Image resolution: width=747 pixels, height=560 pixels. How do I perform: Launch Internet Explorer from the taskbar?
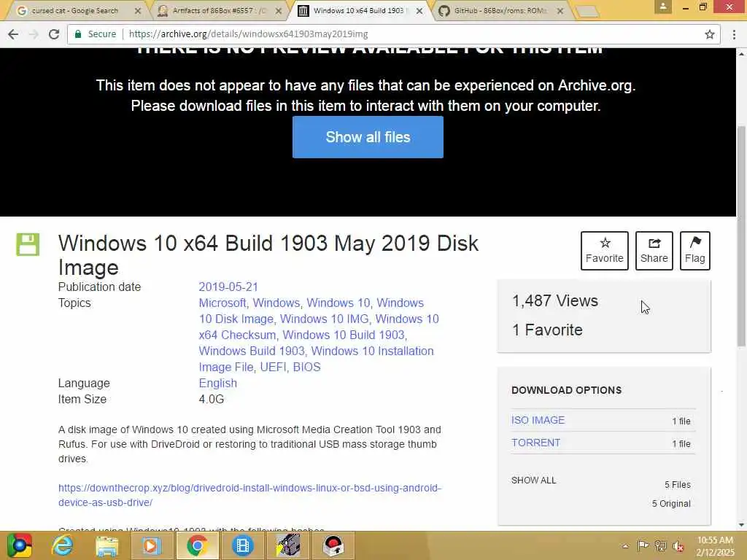point(63,545)
